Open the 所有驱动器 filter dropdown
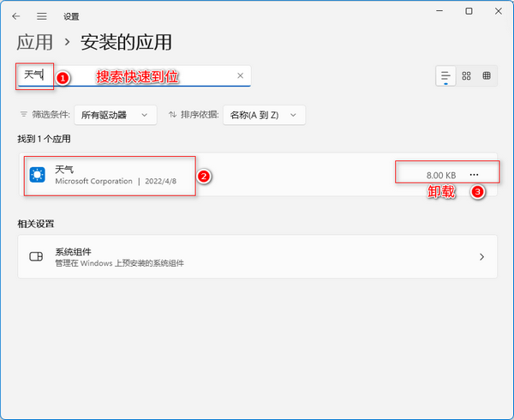The image size is (514, 420). (x=117, y=114)
